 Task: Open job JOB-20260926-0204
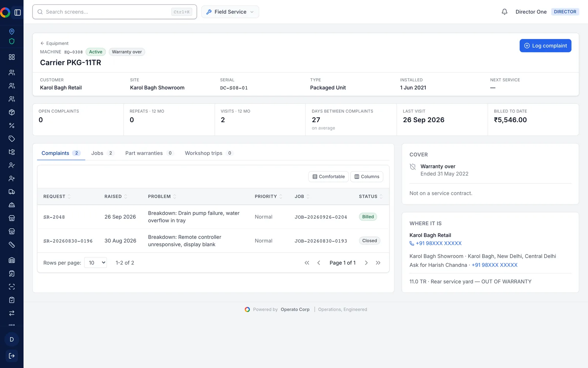point(321,217)
